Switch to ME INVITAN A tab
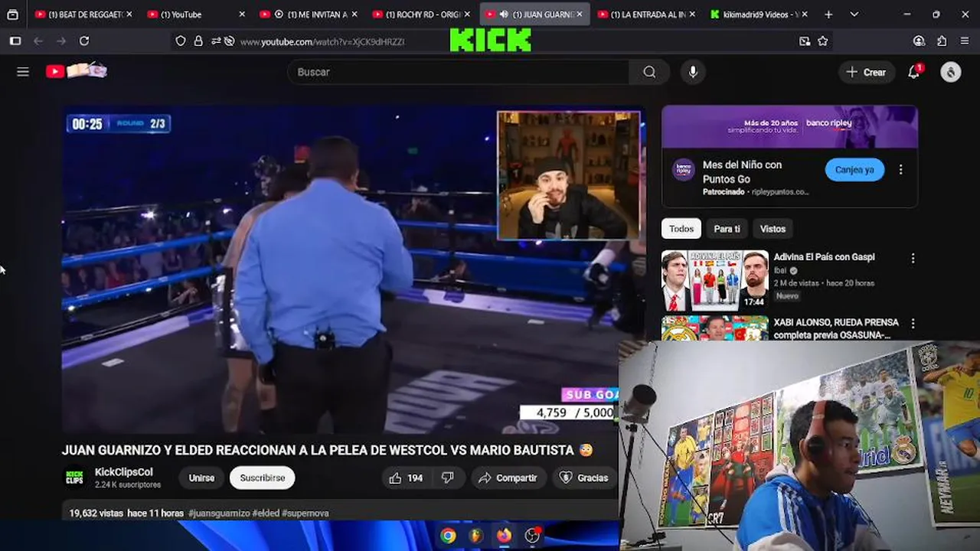 [308, 15]
